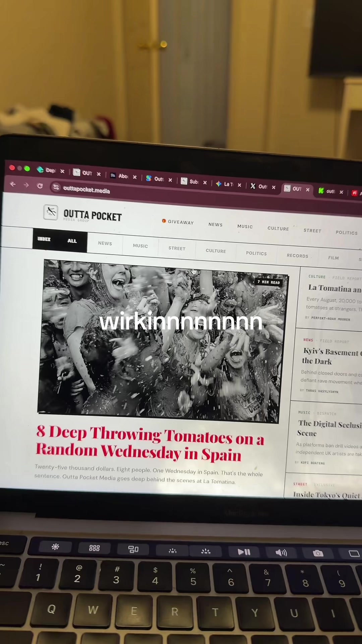The height and width of the screenshot is (644, 362).
Task: Click the CULTURE tag above La Tomatina
Action: click(317, 277)
